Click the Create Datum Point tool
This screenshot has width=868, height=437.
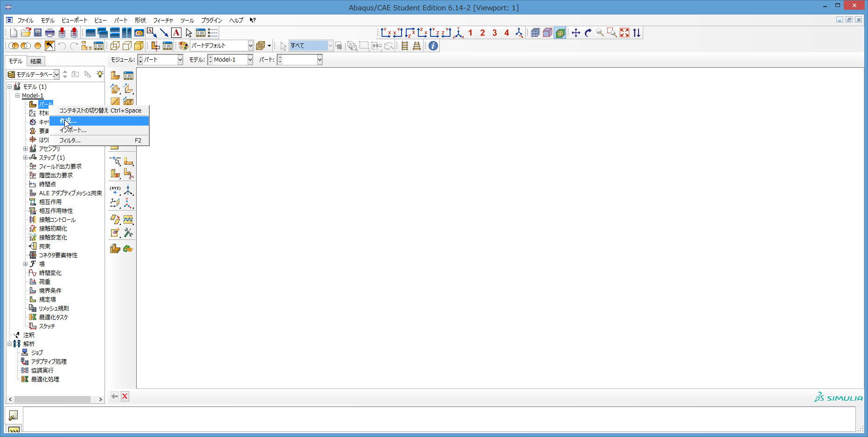115,190
